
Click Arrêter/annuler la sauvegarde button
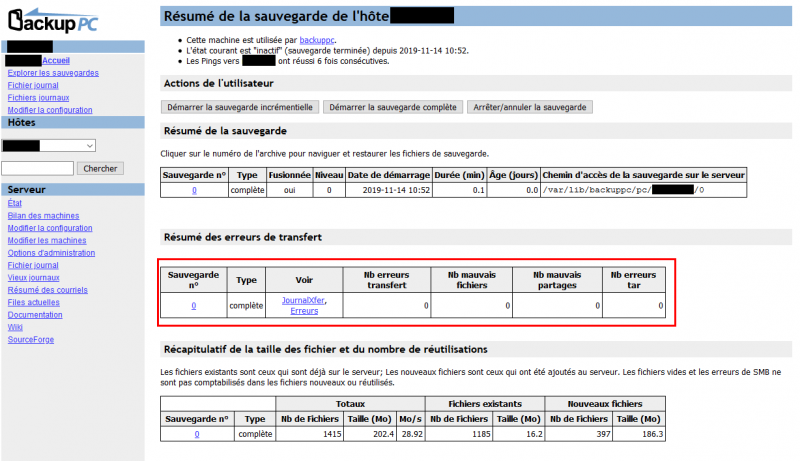(x=529, y=106)
